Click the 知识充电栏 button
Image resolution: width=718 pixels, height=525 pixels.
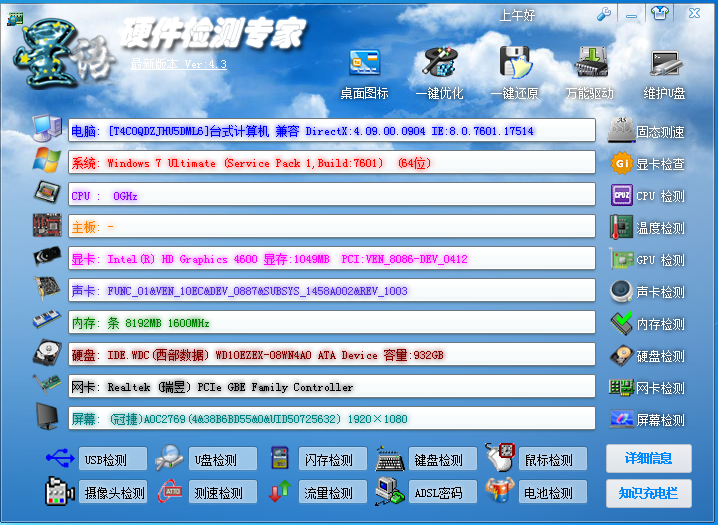648,493
